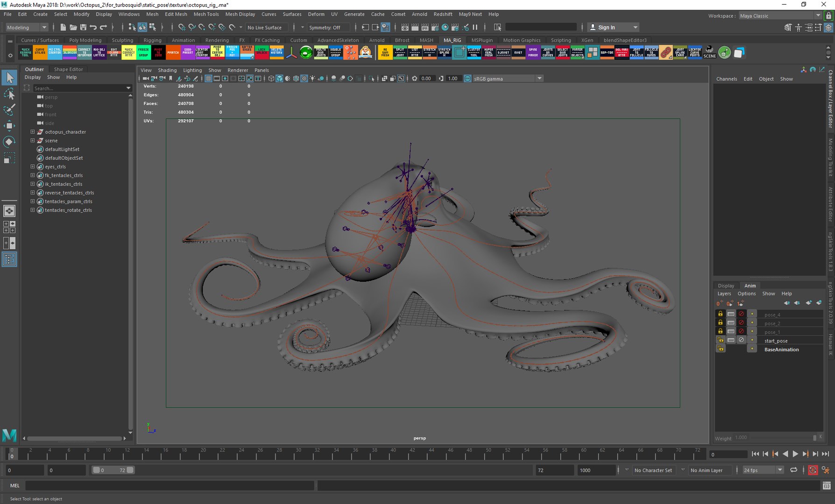The height and width of the screenshot is (504, 835).
Task: Click the Symmetry: Off field
Action: click(x=328, y=28)
